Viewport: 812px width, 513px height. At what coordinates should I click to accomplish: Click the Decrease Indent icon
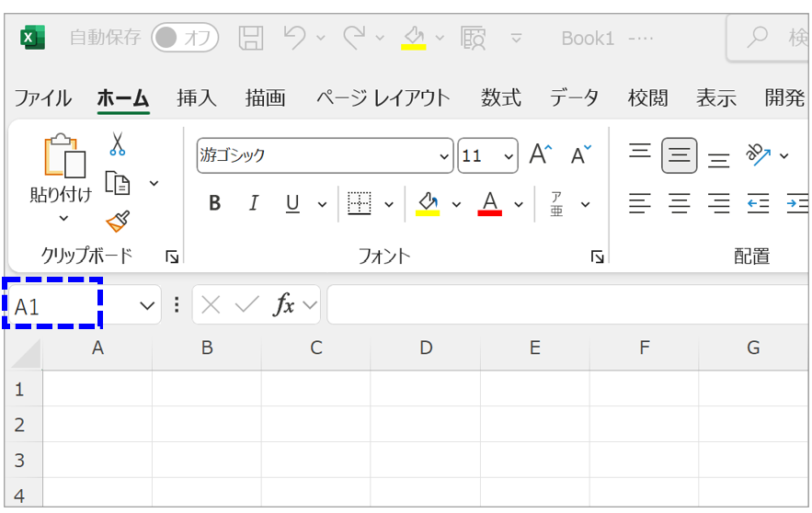758,203
